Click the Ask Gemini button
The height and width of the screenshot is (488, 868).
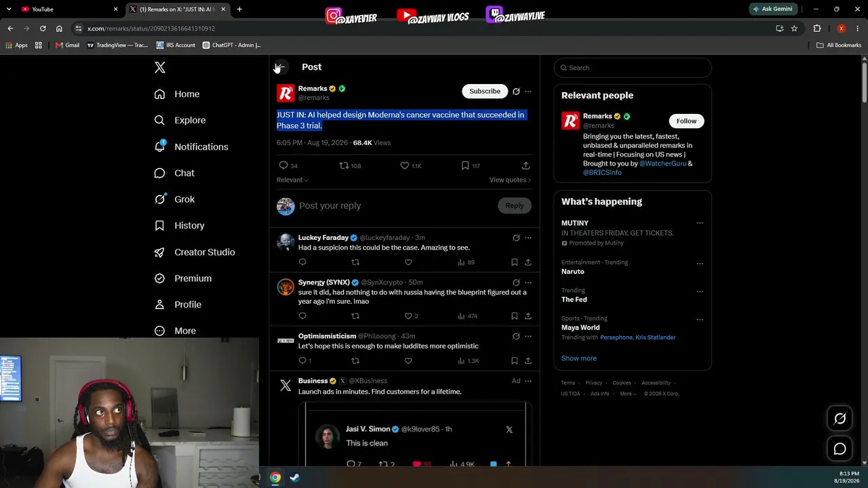pos(772,9)
